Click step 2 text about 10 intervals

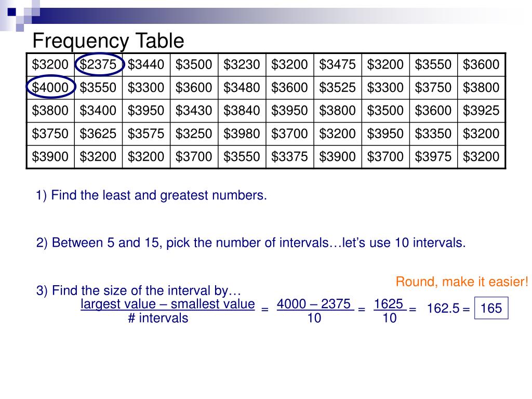251,243
